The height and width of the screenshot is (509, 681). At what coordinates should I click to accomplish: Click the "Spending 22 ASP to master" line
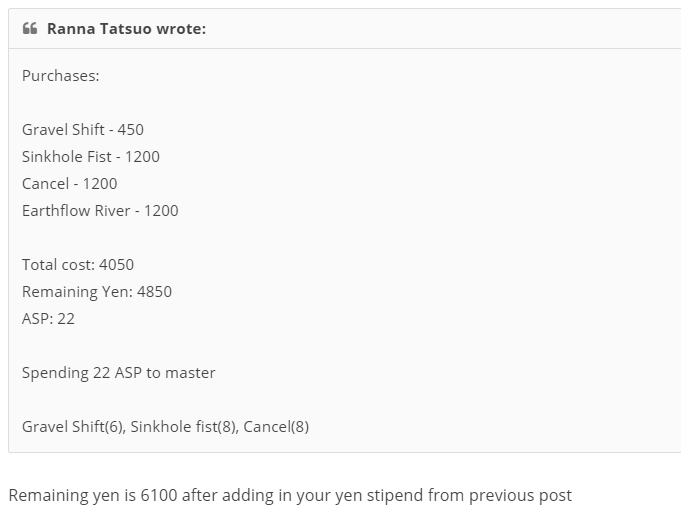coord(119,373)
